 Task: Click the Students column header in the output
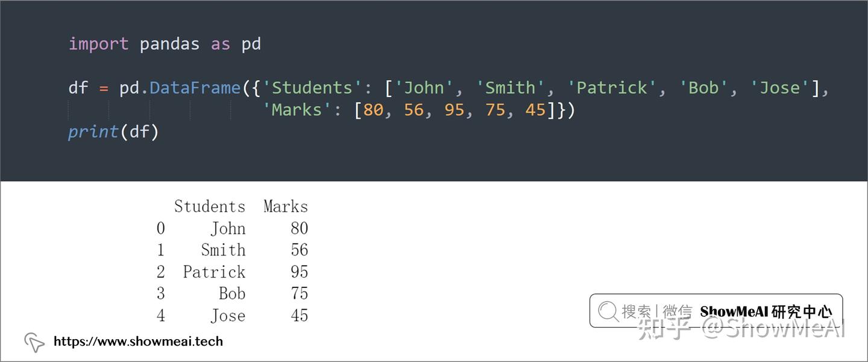pyautogui.click(x=210, y=207)
